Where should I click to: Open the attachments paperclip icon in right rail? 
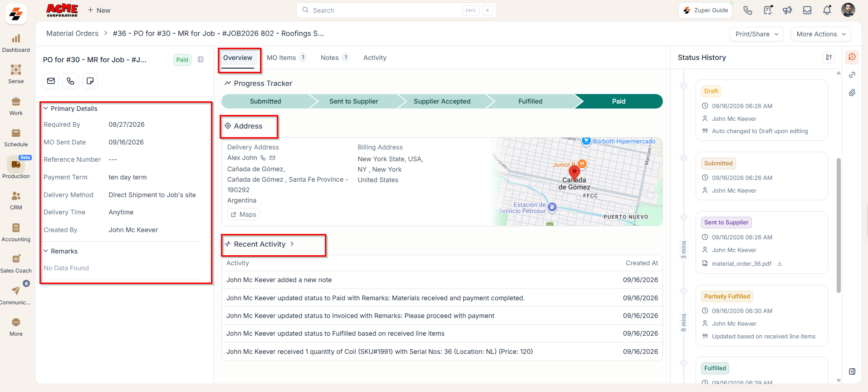click(852, 93)
